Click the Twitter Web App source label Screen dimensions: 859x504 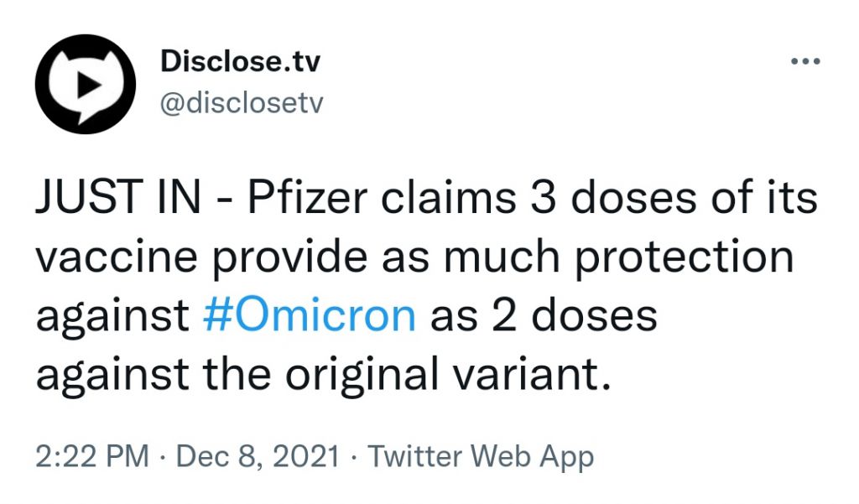click(482, 457)
